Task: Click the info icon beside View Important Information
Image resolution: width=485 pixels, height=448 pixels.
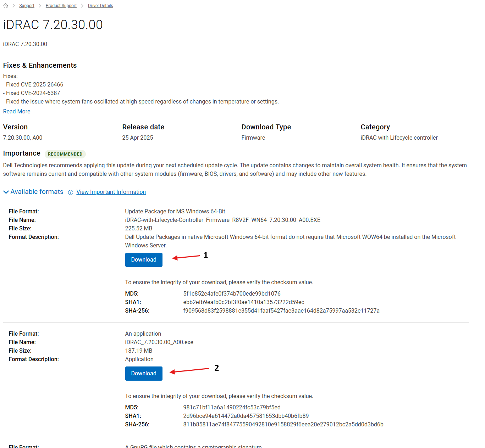Action: pyautogui.click(x=70, y=192)
